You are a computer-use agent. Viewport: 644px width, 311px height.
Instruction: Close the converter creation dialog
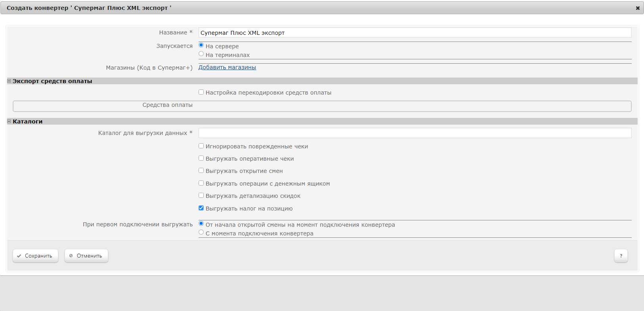pyautogui.click(x=638, y=8)
